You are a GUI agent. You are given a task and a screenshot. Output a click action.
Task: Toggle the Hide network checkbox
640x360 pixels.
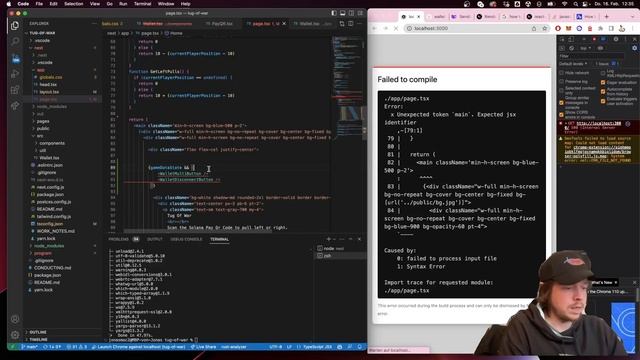pyautogui.click(x=562, y=73)
